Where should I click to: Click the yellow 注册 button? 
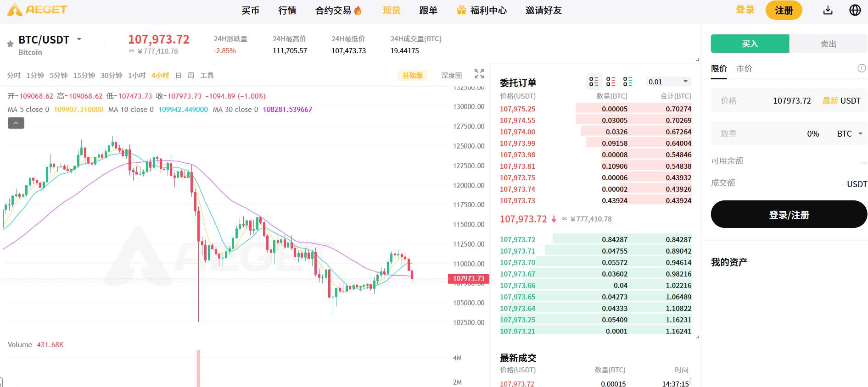pyautogui.click(x=784, y=11)
